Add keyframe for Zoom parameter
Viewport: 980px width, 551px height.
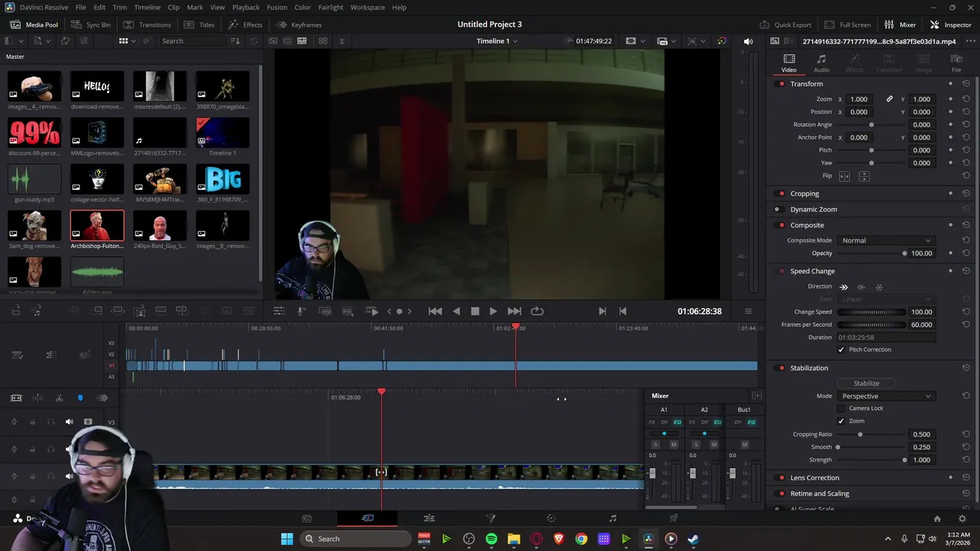click(951, 99)
